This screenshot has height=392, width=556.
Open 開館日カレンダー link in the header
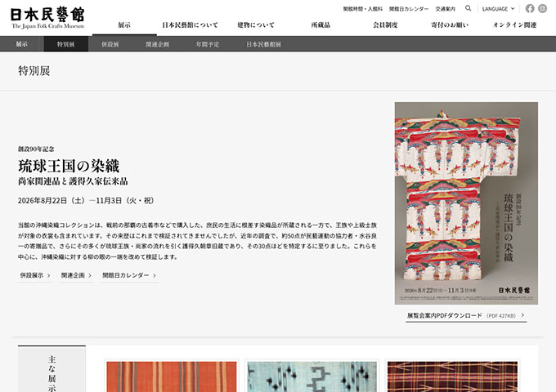coord(409,9)
